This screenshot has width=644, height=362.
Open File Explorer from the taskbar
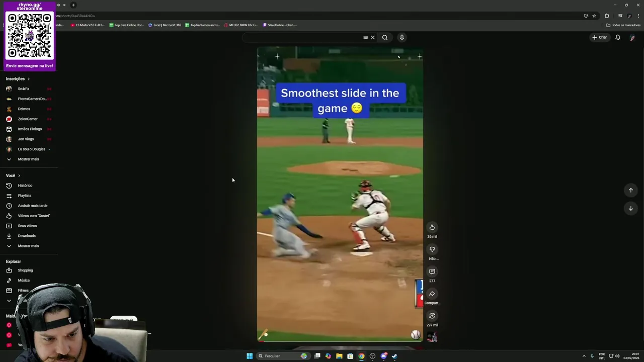[339, 356]
